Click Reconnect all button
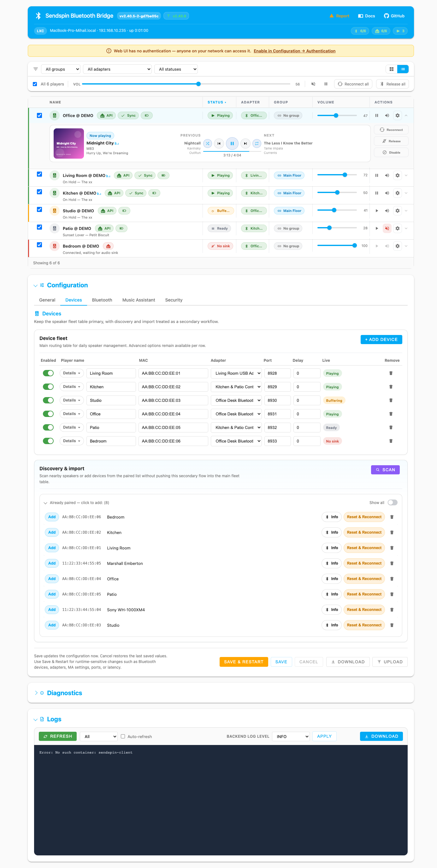Viewport: 437px width, 868px height. pos(353,84)
